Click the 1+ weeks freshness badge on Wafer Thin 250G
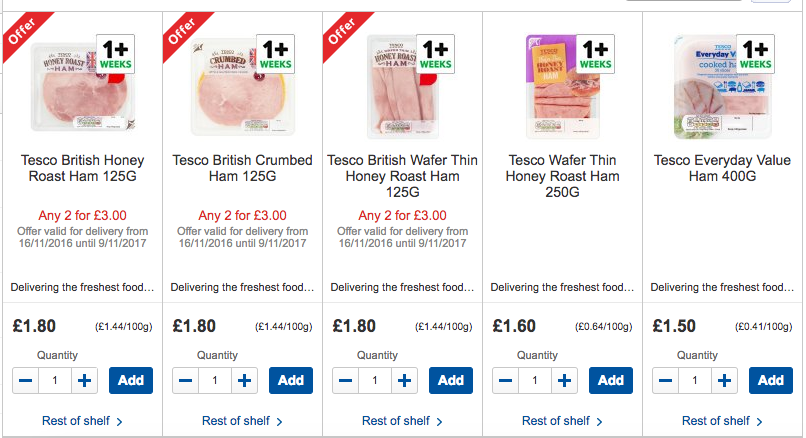806x438 pixels. [x=596, y=53]
